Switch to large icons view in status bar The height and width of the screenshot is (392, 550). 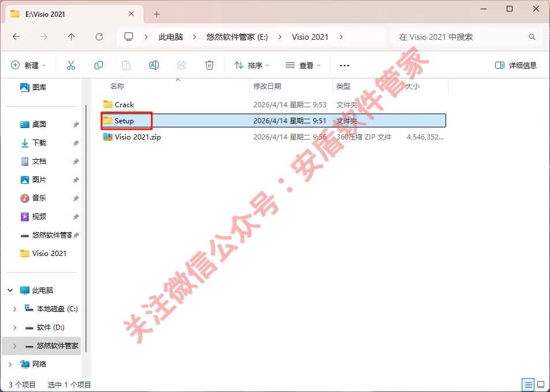pyautogui.click(x=541, y=385)
